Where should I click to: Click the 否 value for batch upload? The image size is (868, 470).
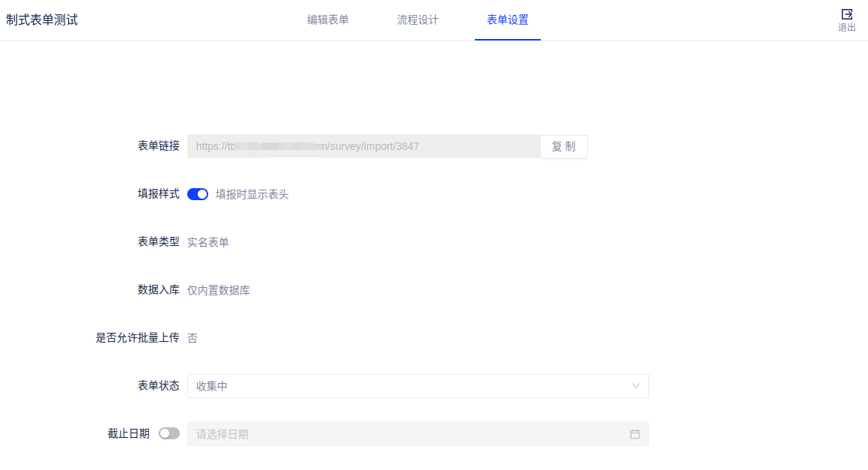click(192, 338)
